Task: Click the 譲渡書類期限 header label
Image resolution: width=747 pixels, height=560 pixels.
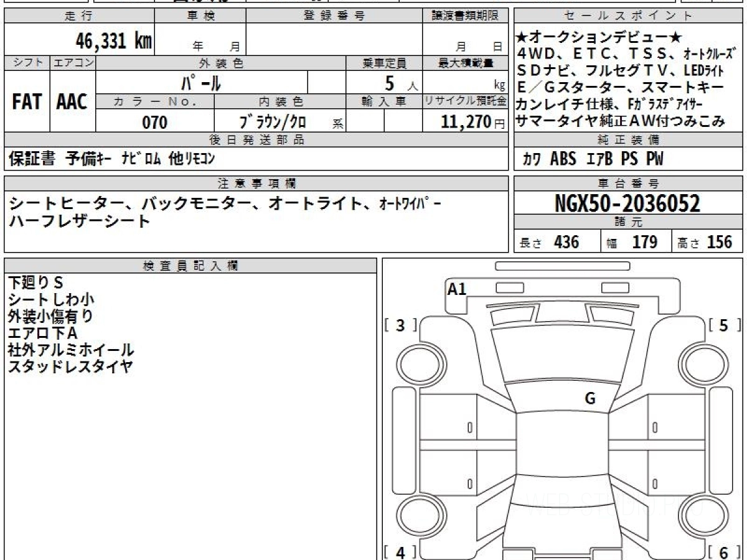Action: point(465,16)
